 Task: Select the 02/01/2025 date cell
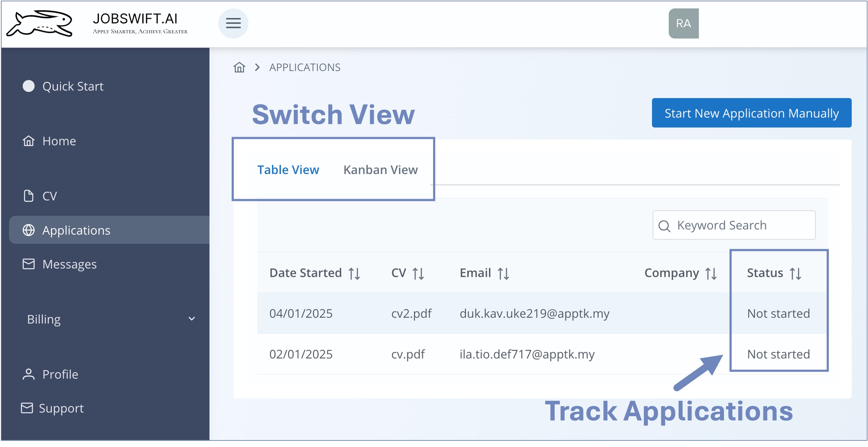(x=301, y=354)
